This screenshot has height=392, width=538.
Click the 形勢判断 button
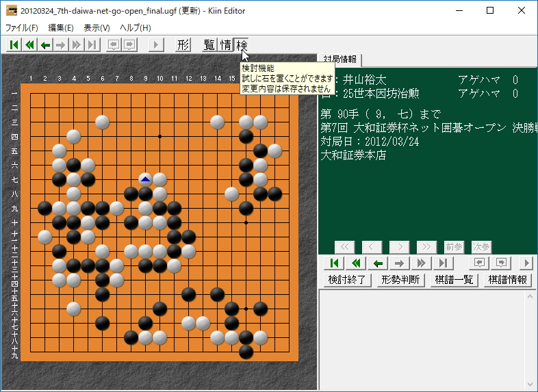[x=400, y=280]
